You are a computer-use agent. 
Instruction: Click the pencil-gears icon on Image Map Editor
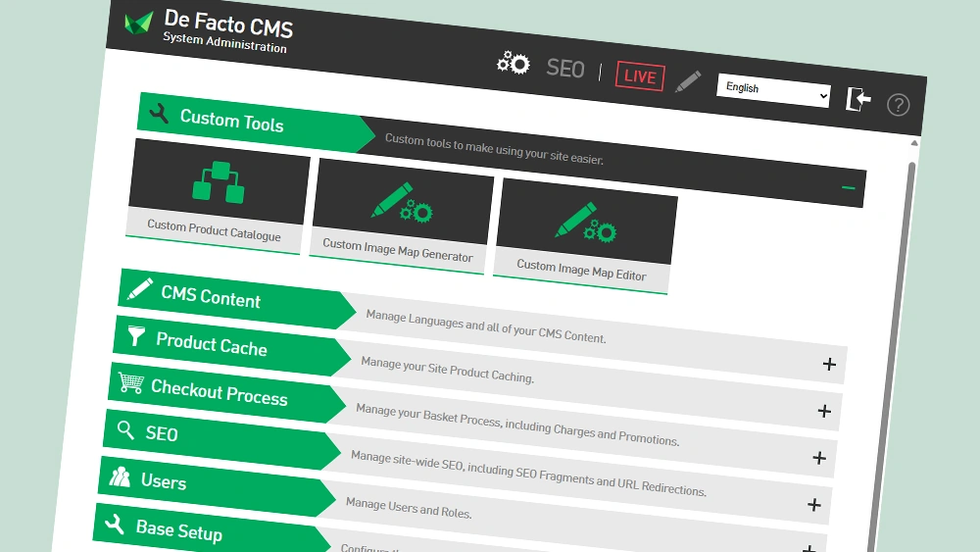click(586, 222)
